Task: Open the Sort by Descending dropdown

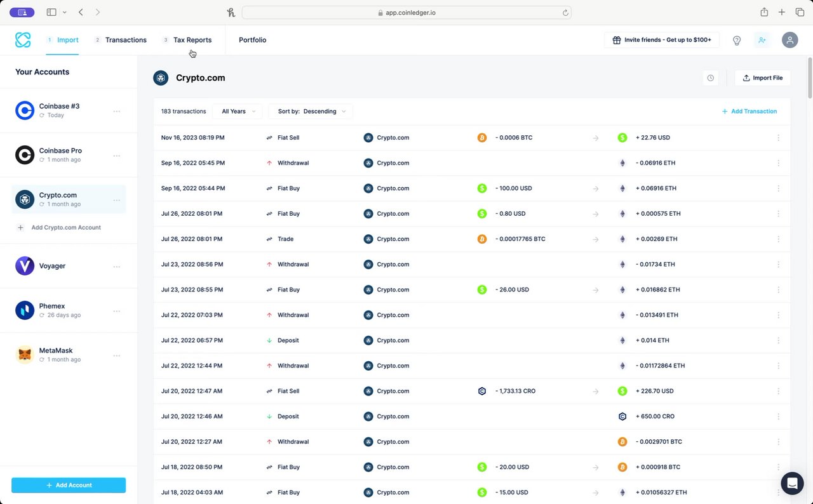Action: [311, 111]
